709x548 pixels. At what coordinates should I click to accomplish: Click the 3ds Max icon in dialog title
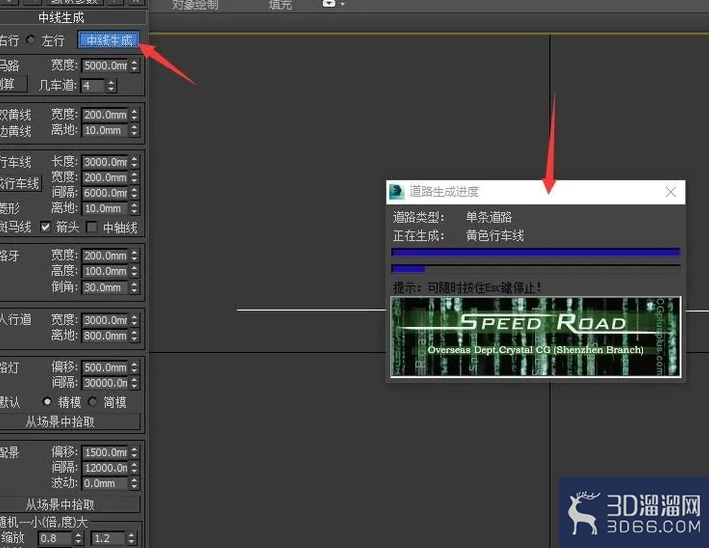pyautogui.click(x=397, y=192)
